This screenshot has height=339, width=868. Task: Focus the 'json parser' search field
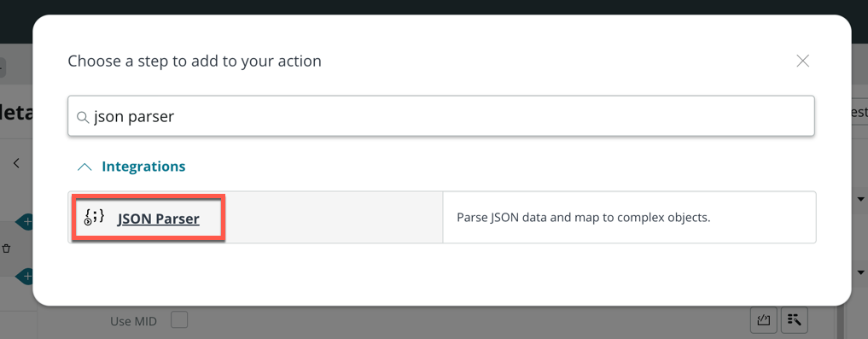pos(441,116)
